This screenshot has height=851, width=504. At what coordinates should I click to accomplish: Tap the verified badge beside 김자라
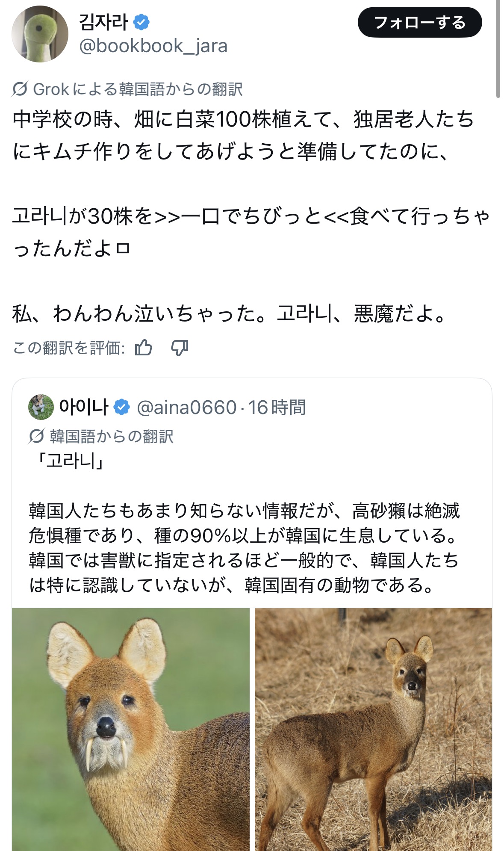click(141, 22)
